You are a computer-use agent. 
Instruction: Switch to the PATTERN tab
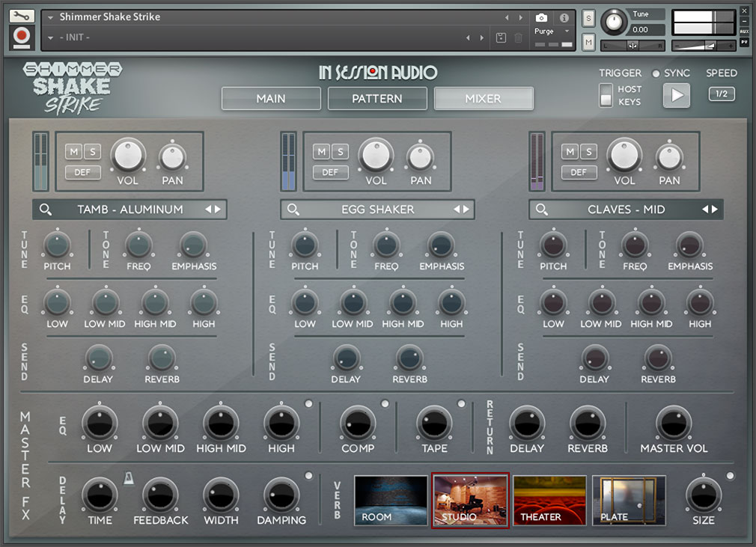[377, 98]
